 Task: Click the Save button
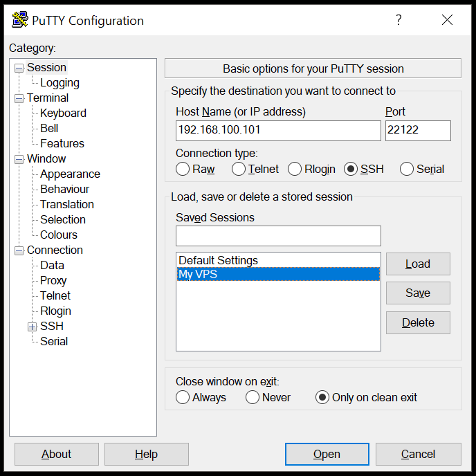pos(418,293)
